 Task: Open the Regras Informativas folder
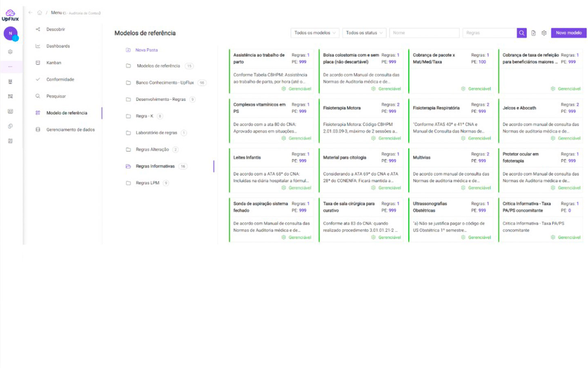tap(155, 166)
